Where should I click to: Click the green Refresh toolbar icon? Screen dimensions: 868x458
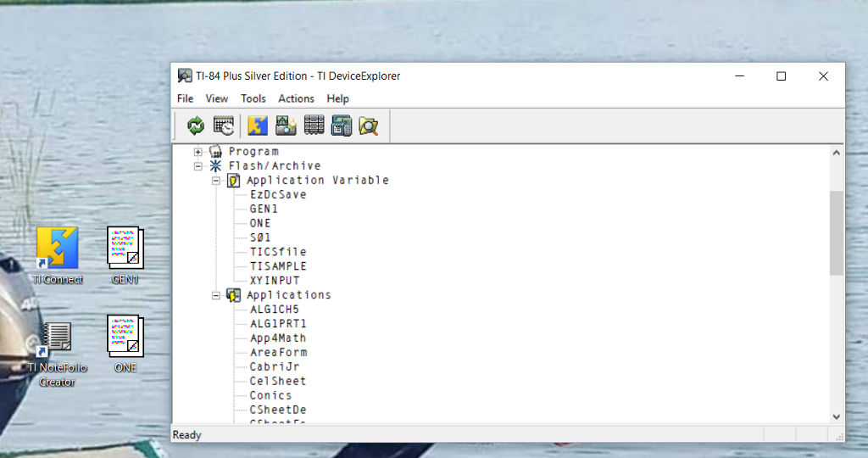click(196, 126)
